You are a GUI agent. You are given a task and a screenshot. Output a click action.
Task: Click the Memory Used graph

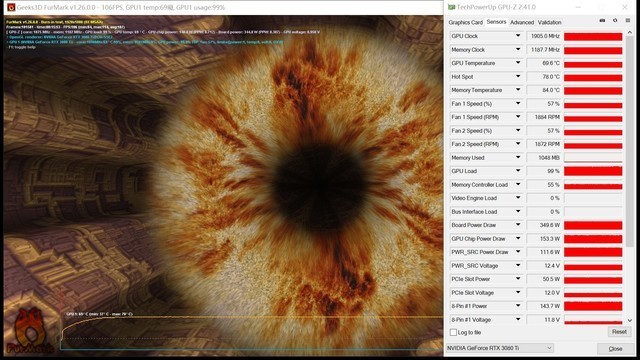click(x=593, y=158)
